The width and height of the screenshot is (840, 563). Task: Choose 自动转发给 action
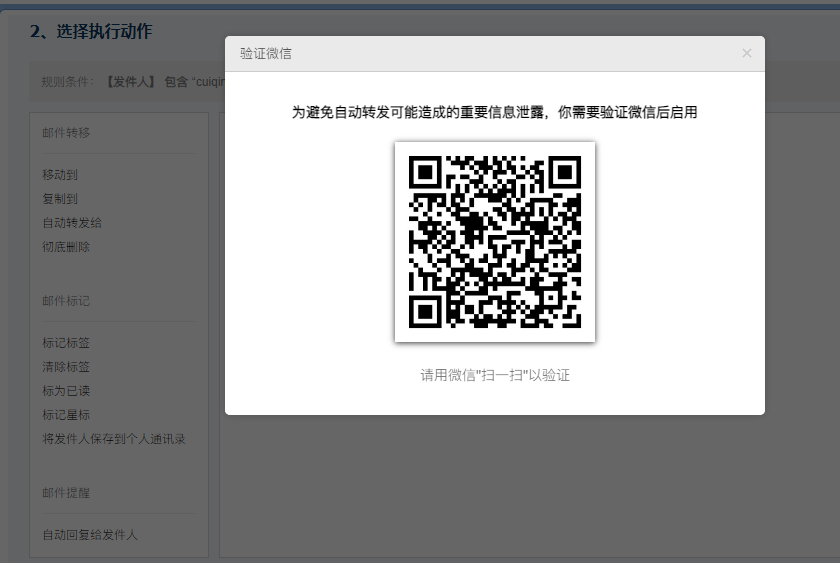[72, 223]
